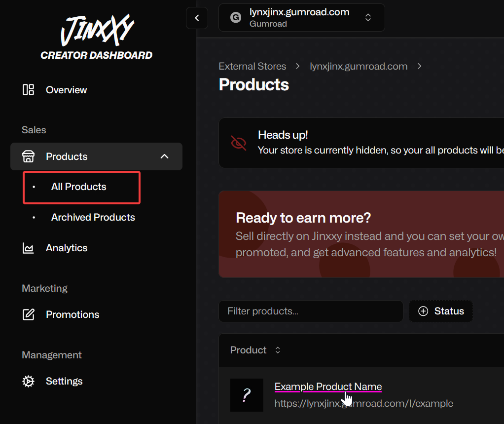504x424 pixels.
Task: Click the lynxjinx.gumroad.com breadcrumb link
Action: (359, 66)
